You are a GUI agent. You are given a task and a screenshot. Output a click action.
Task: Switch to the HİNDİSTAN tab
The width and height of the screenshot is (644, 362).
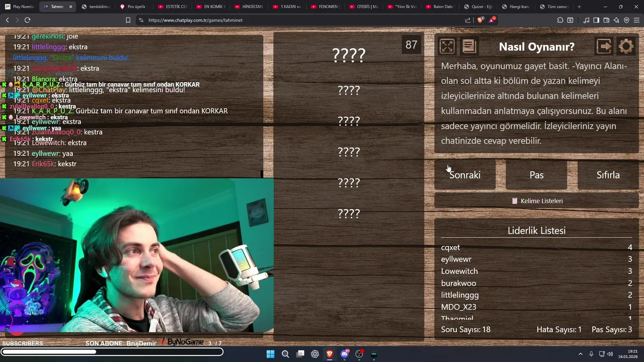point(249,7)
